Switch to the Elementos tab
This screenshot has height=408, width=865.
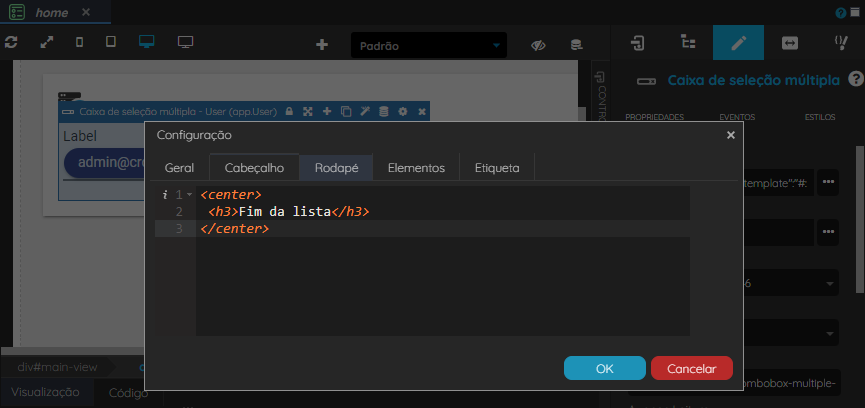pyautogui.click(x=417, y=168)
